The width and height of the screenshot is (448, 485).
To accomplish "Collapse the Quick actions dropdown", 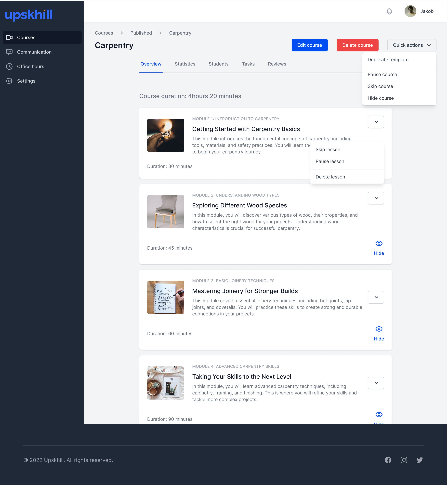I will click(x=412, y=45).
